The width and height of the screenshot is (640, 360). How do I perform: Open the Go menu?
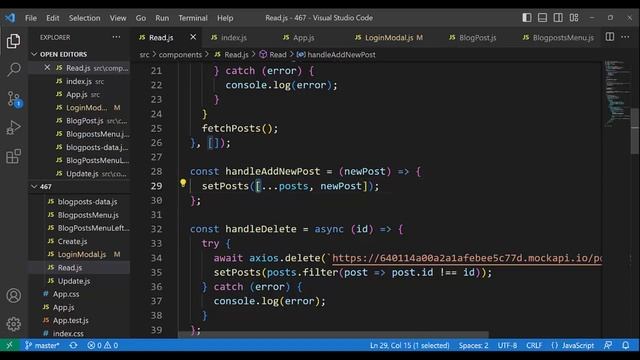pyautogui.click(x=141, y=18)
